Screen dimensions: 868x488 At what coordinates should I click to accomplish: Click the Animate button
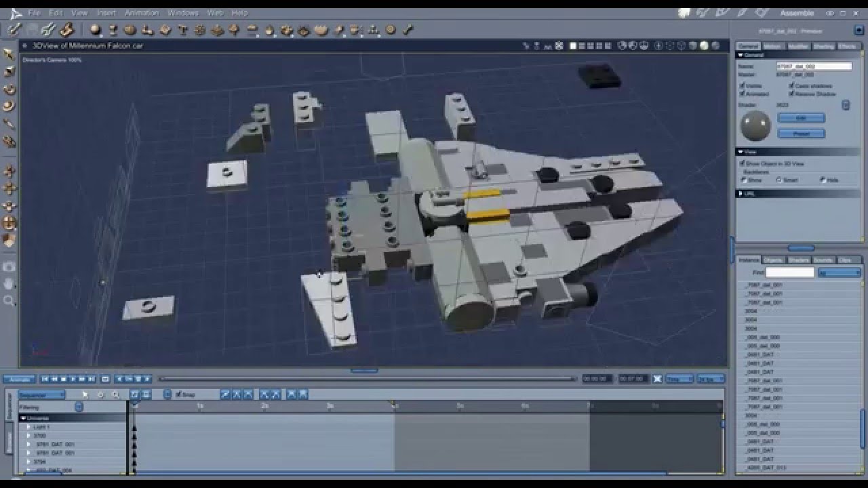(x=19, y=379)
